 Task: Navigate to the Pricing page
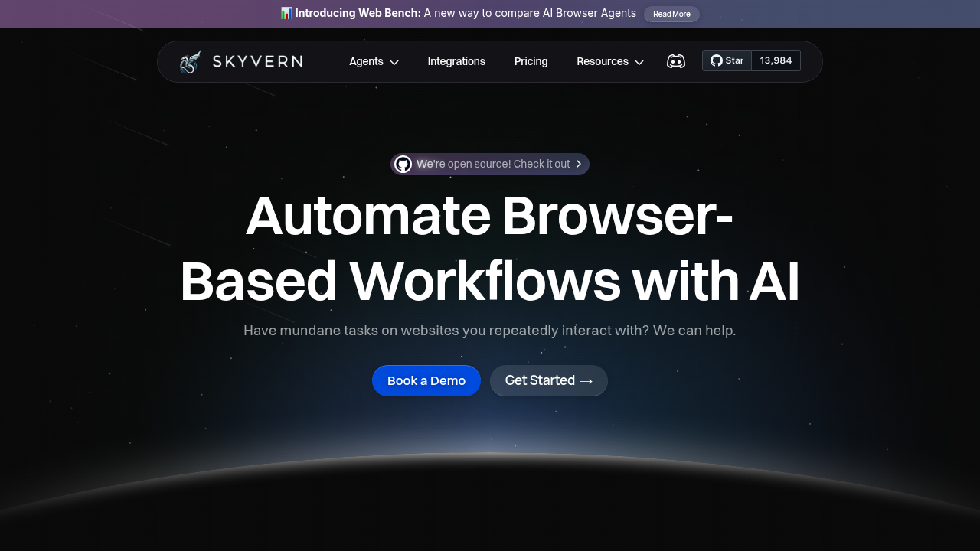[531, 61]
